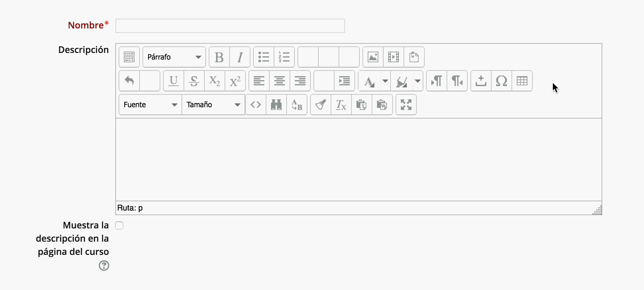Apply bold formatting
644x290 pixels.
pyautogui.click(x=219, y=57)
